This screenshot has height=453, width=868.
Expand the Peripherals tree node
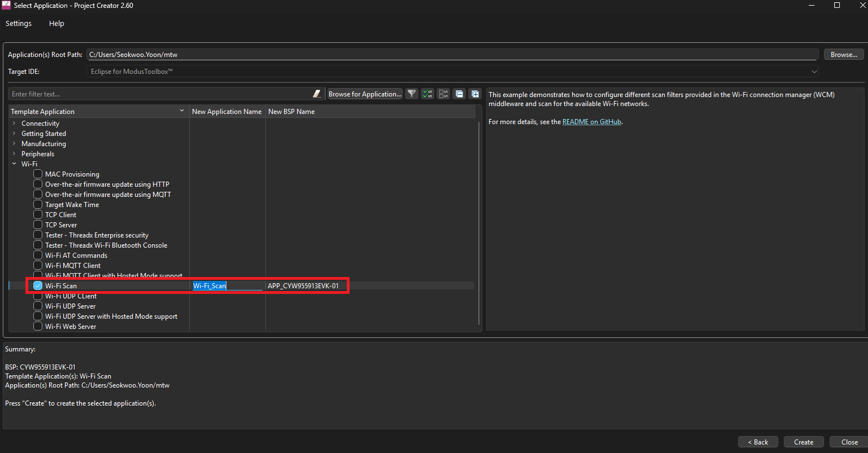tap(14, 154)
